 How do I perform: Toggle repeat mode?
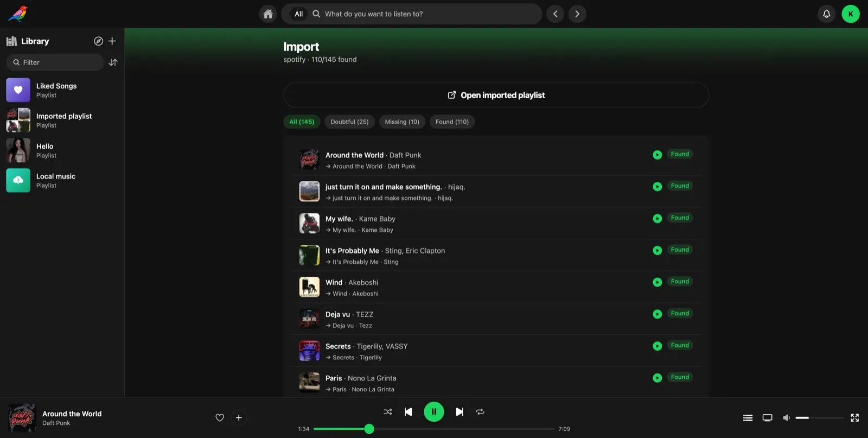[480, 412]
